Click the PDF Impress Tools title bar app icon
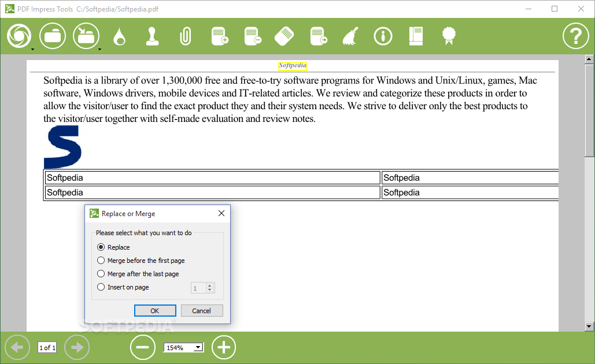Screen dimensions: 595x364 tap(9, 9)
